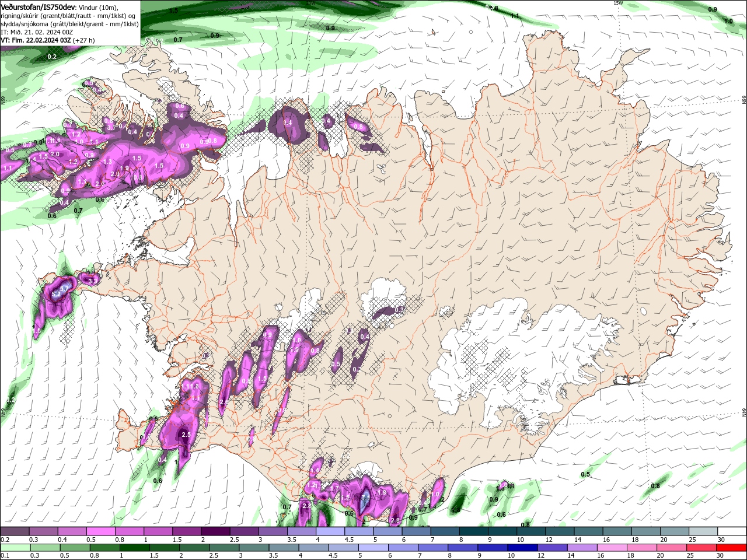Click the 'slydda/snjókoma' legend description line
This screenshot has height=560, width=747.
[x=69, y=24]
